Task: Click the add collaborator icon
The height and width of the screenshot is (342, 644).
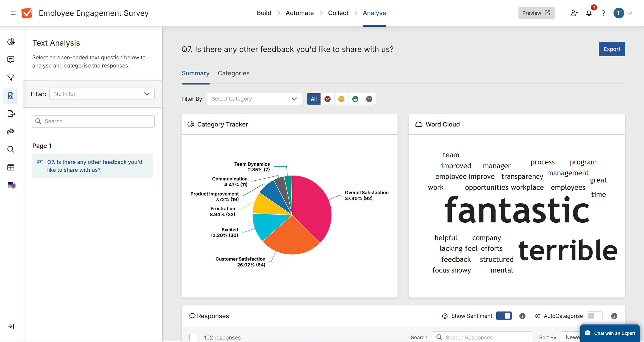Action: (x=574, y=13)
